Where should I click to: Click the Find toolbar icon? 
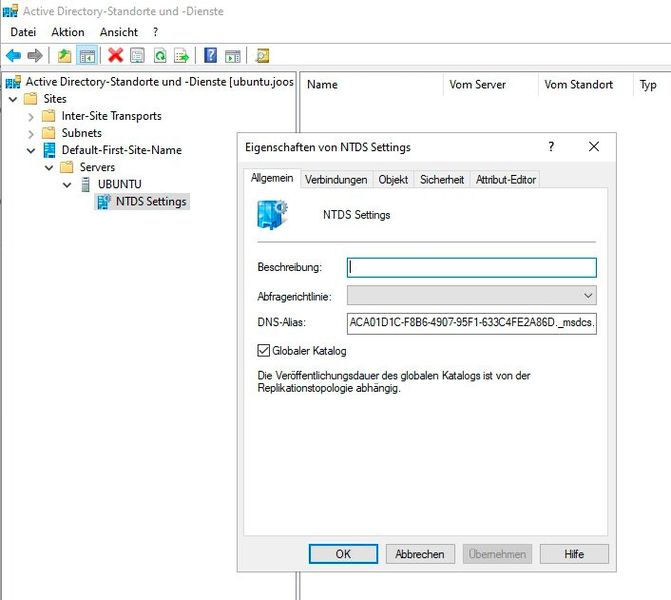pos(262,56)
